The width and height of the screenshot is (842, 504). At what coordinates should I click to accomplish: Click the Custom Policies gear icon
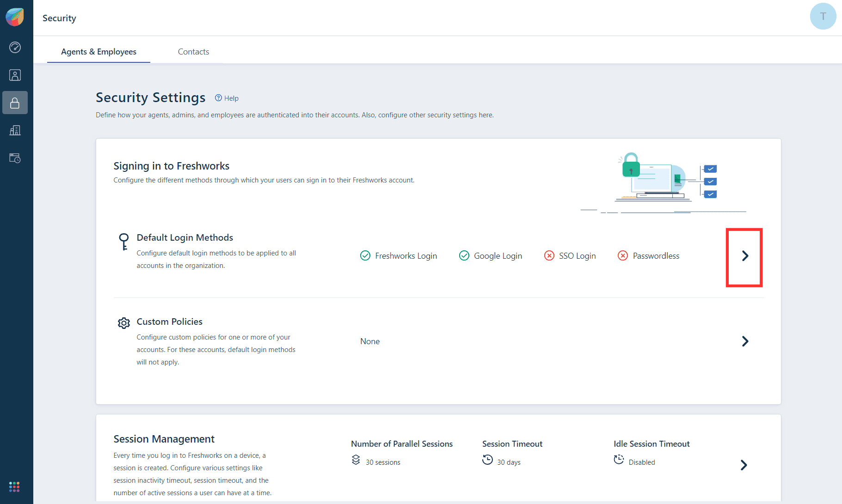click(124, 323)
